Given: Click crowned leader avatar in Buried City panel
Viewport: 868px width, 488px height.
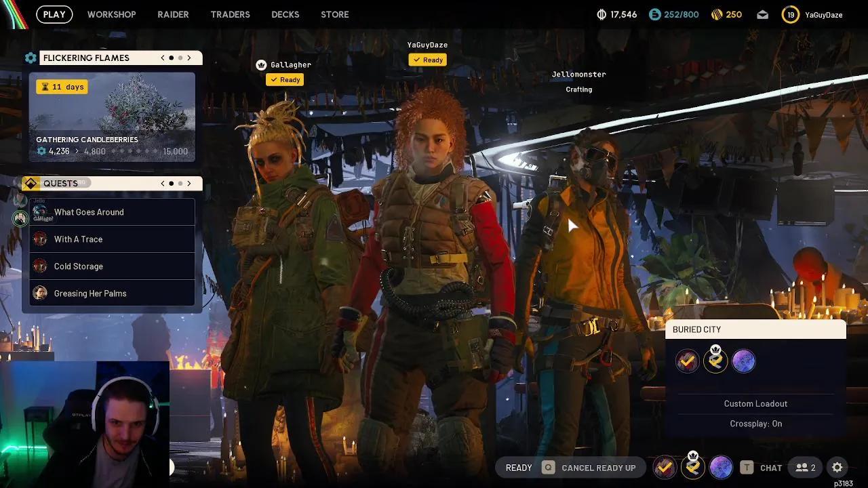Looking at the screenshot, I should point(715,360).
